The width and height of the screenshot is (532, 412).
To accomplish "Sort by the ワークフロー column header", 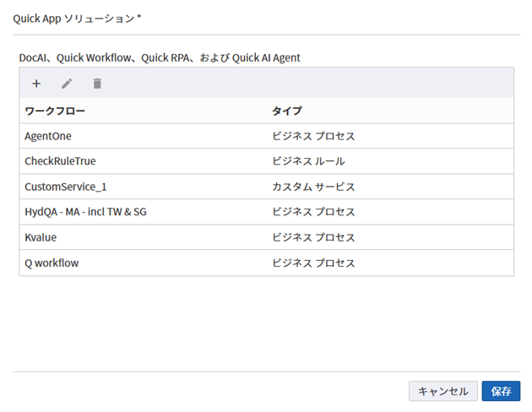I will pos(56,111).
